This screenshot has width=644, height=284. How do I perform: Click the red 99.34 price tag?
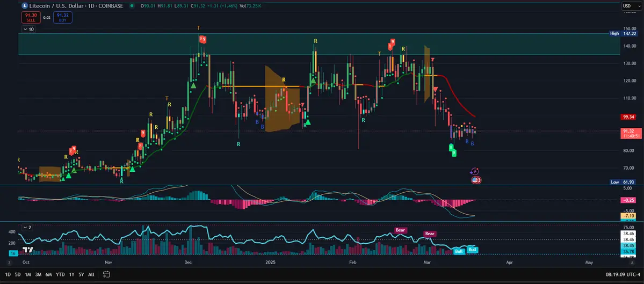tap(629, 117)
